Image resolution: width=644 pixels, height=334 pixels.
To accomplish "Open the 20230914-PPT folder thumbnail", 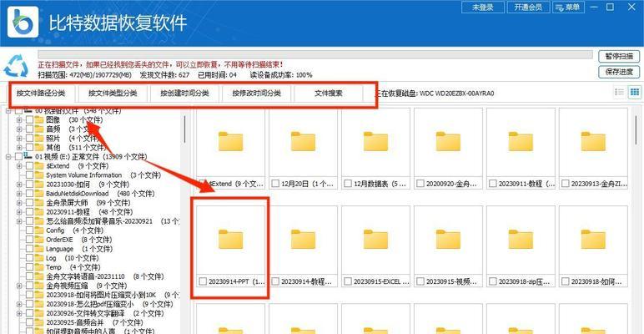I will tap(230, 240).
